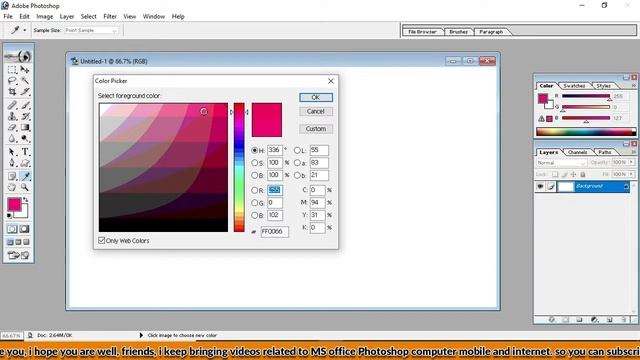Swap foreground and background colors icon
This screenshot has height=360, width=640.
pyautogui.click(x=26, y=200)
